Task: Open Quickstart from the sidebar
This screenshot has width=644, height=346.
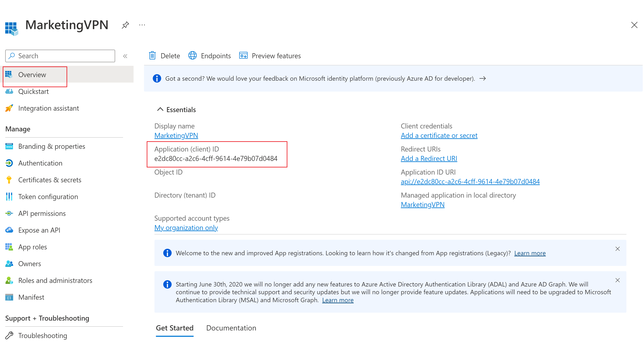Action: tap(33, 91)
